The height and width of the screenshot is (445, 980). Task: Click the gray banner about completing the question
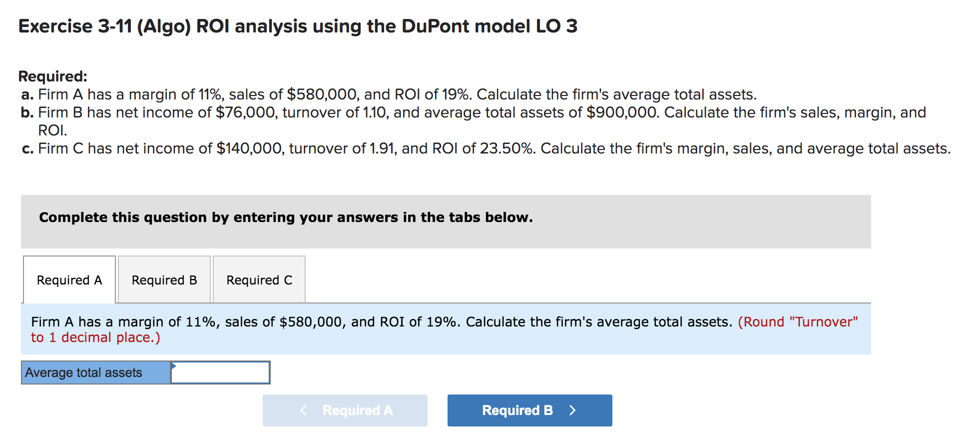coord(286,217)
